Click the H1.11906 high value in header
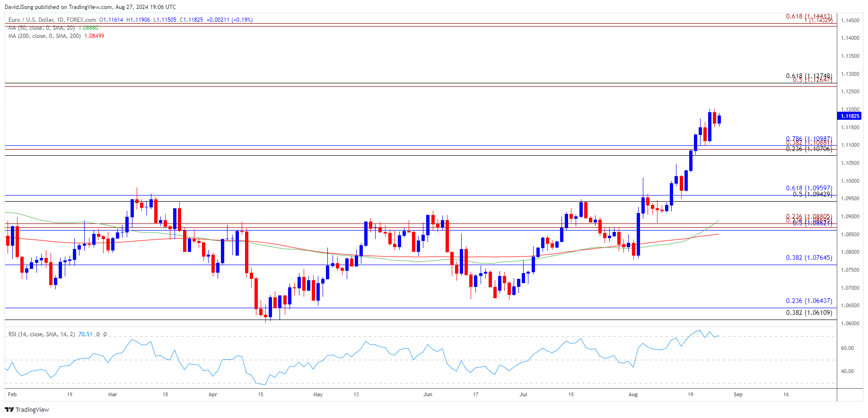This screenshot has height=418, width=868. [138, 20]
